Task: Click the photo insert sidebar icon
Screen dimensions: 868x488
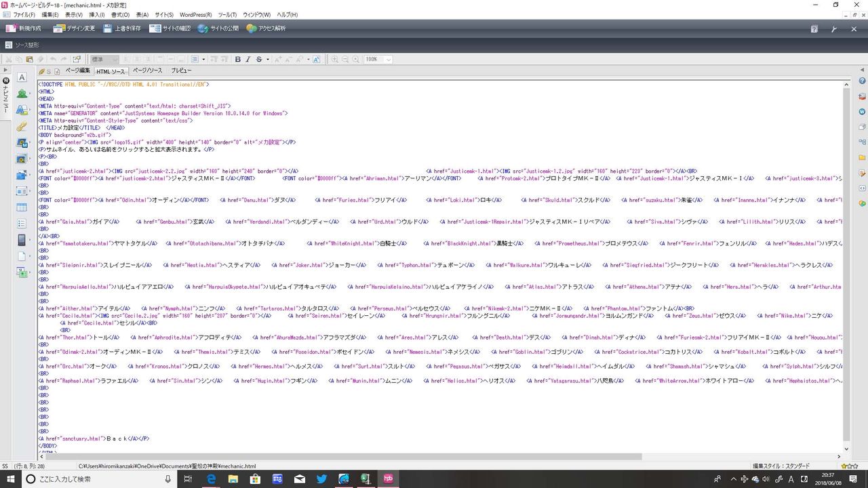Action: 22,159
